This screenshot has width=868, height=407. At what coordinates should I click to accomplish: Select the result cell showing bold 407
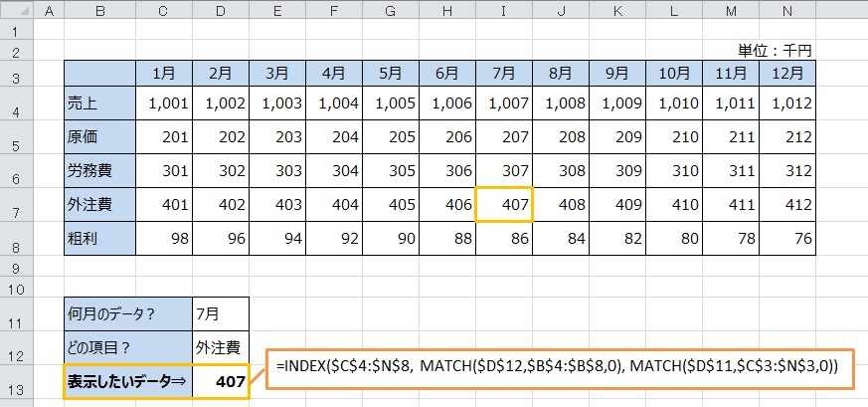click(221, 382)
